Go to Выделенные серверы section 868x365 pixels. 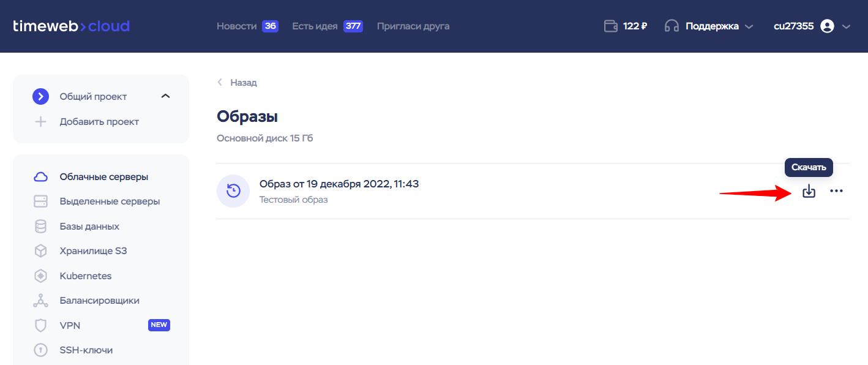click(x=110, y=201)
